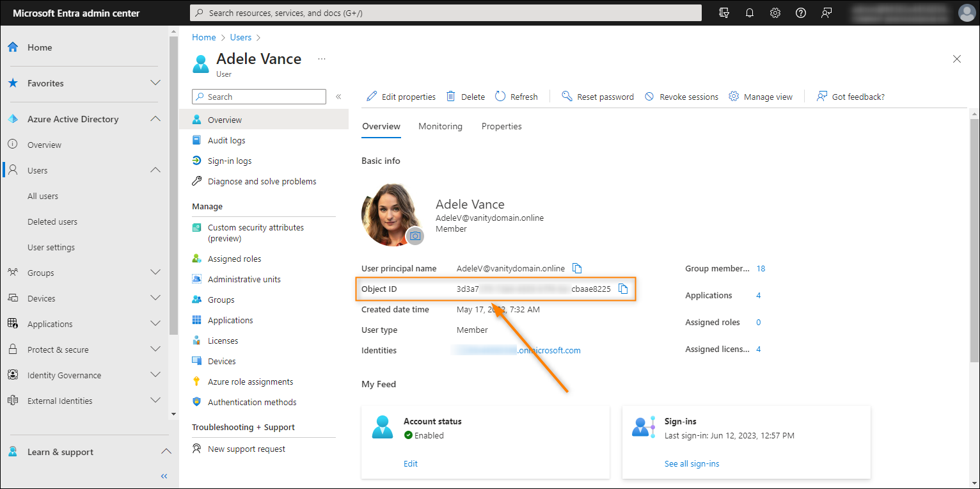
Task: Expand Identity Governance
Action: [x=155, y=375]
